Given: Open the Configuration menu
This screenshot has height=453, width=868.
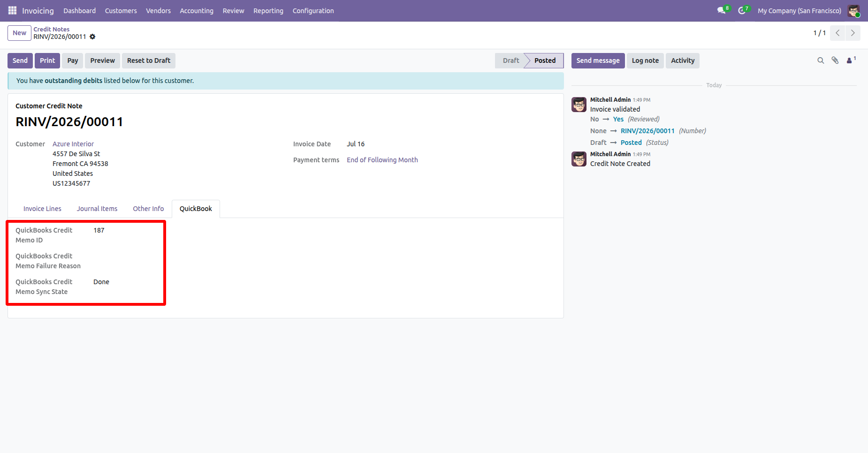Looking at the screenshot, I should pos(313,11).
